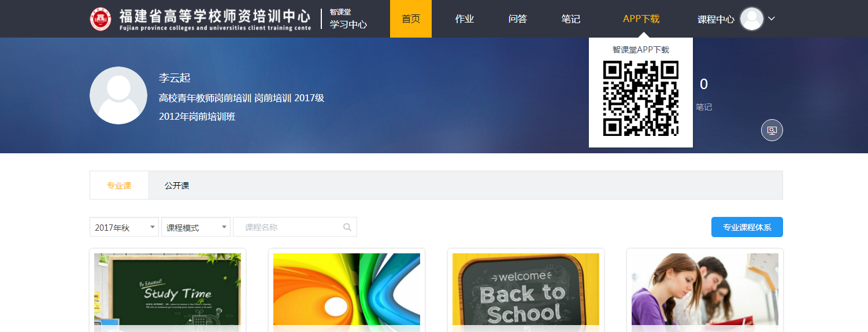Open the 课程中心 link

pos(715,19)
